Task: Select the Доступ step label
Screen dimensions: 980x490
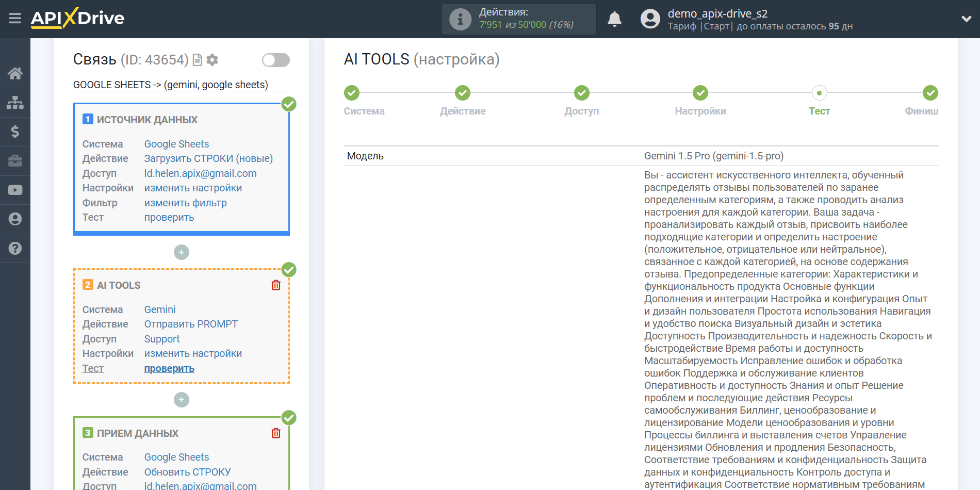Action: [x=582, y=111]
